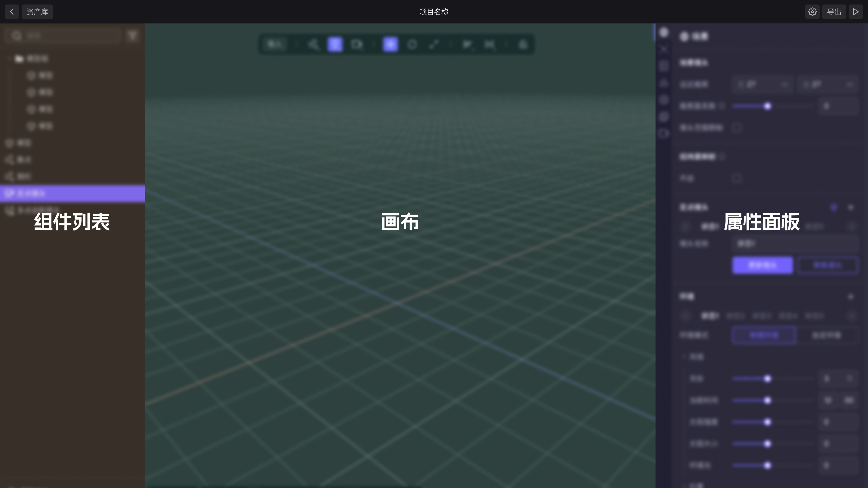Image resolution: width=868 pixels, height=488 pixels.
Task: Click the play preview icon top right
Action: [x=856, y=12]
